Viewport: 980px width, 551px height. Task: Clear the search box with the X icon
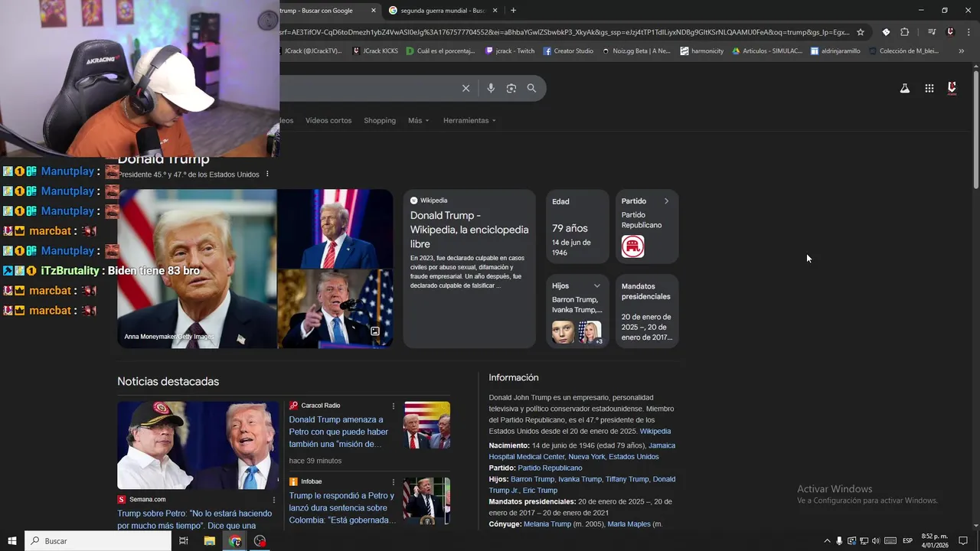[465, 88]
